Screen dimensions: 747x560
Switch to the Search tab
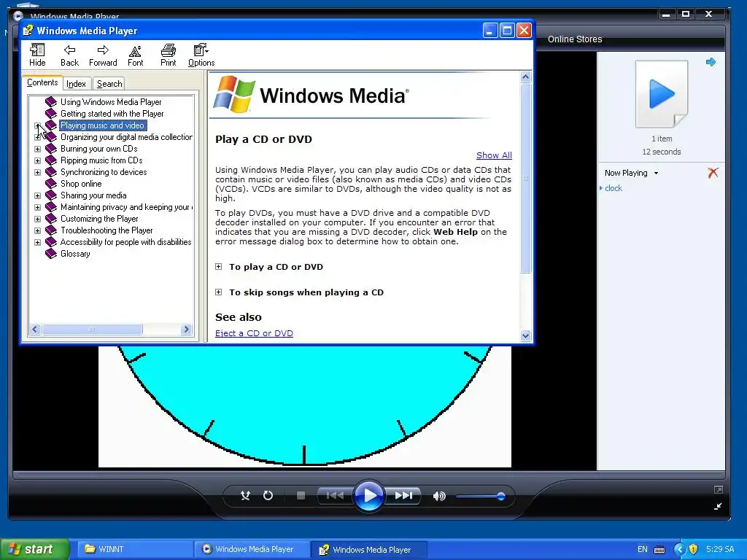tap(109, 84)
